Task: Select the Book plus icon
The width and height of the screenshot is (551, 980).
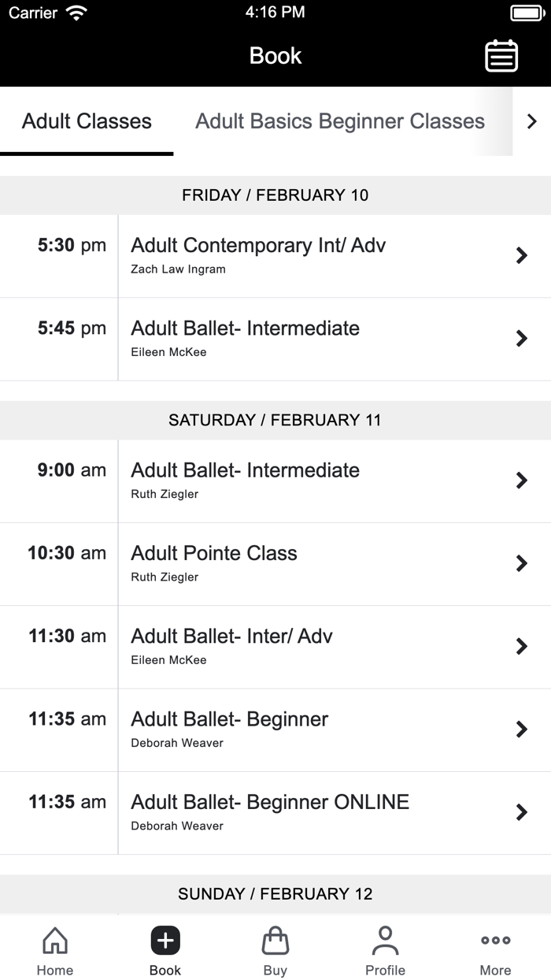Action: point(165,940)
